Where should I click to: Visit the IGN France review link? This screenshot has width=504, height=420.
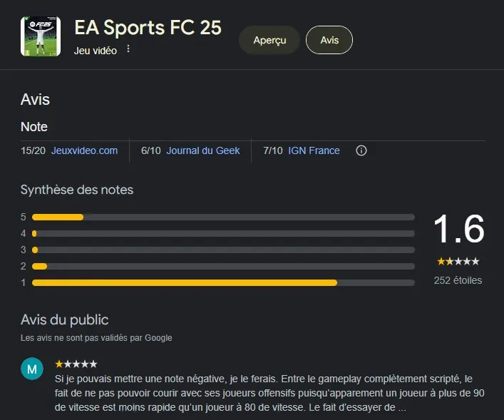(314, 150)
